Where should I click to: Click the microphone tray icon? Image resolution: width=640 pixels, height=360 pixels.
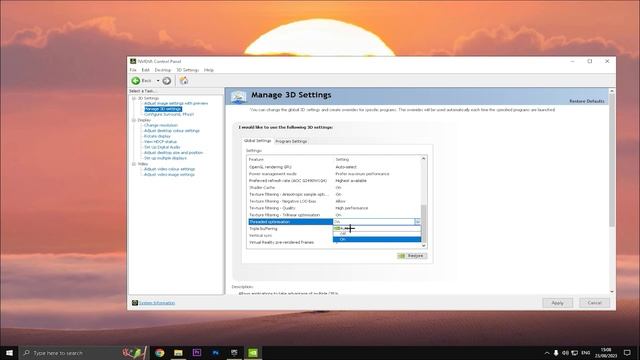556,353
